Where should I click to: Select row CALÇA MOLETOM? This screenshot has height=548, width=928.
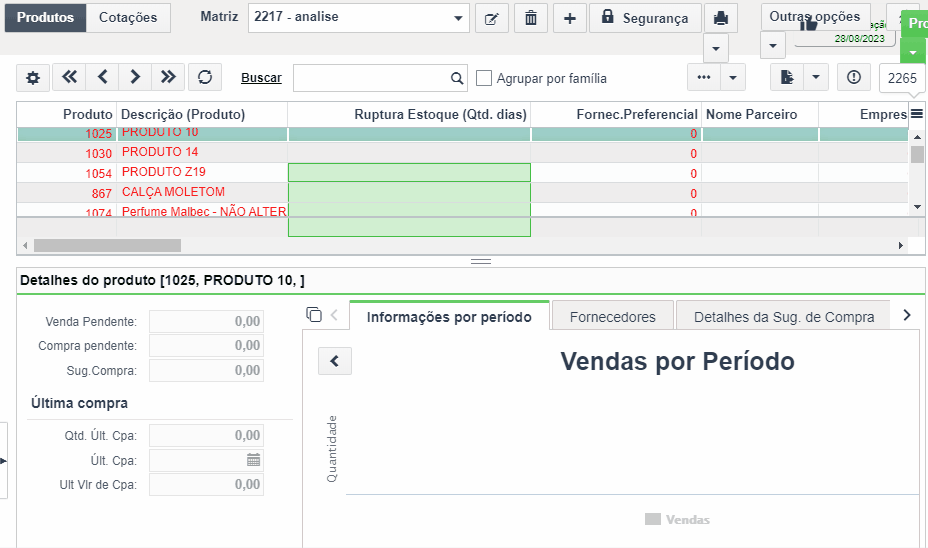pos(463,193)
